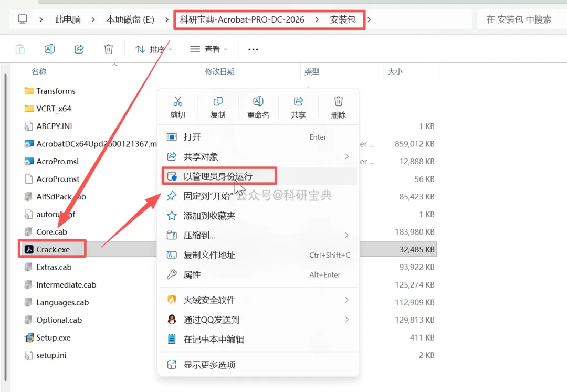The image size is (567, 392).
Task: Select the autorun.inf file name
Action: coord(56,214)
